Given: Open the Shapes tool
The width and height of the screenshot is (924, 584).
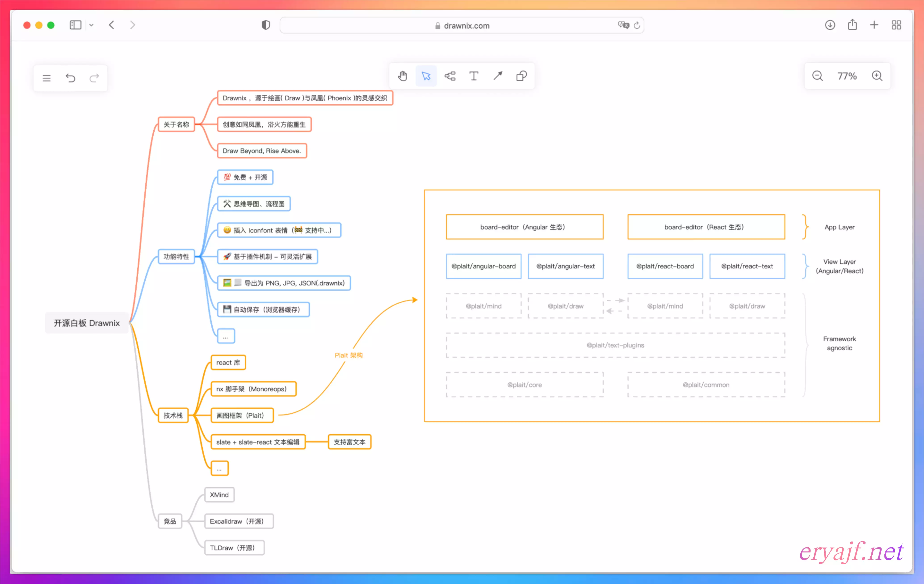Looking at the screenshot, I should pos(521,76).
